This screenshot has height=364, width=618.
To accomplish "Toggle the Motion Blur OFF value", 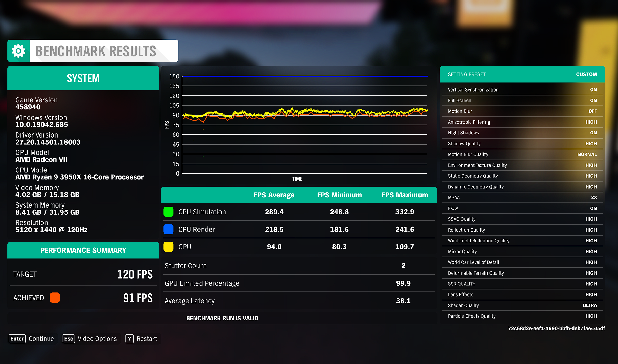I will click(592, 111).
